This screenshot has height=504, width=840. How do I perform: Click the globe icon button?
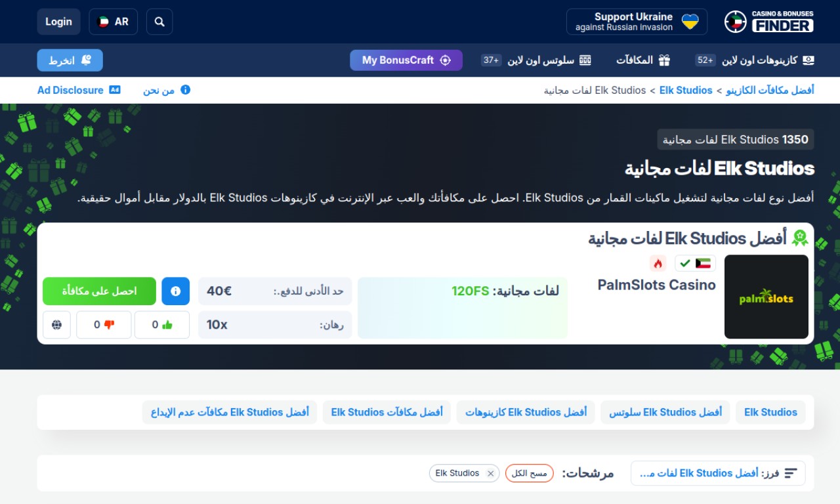click(57, 325)
